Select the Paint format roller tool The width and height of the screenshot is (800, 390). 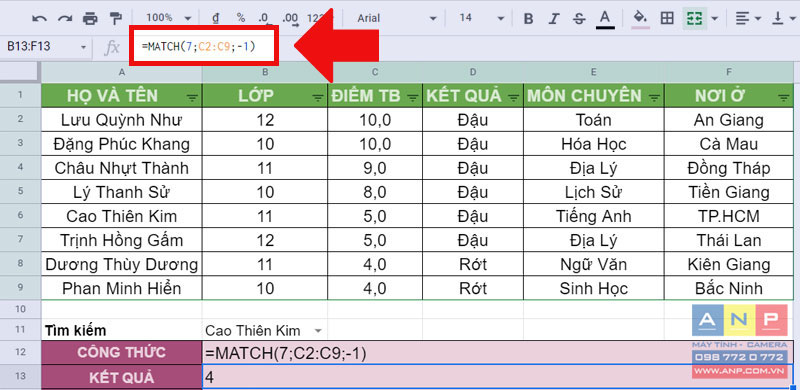point(116,19)
